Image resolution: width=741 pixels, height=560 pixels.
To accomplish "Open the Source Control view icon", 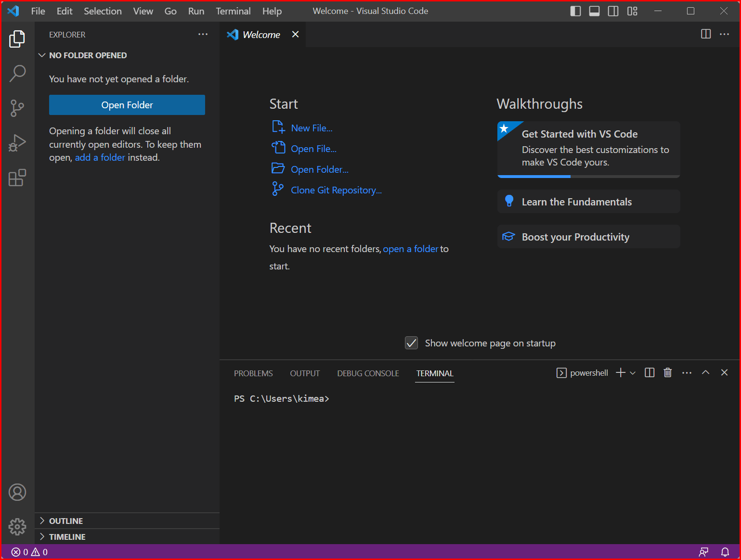I will point(17,108).
